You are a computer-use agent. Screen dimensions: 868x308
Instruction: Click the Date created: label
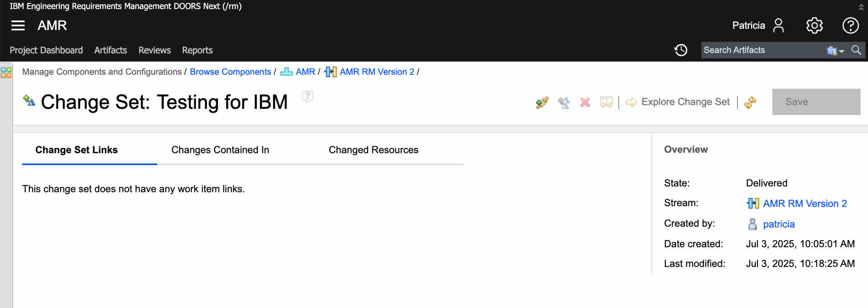tap(693, 244)
